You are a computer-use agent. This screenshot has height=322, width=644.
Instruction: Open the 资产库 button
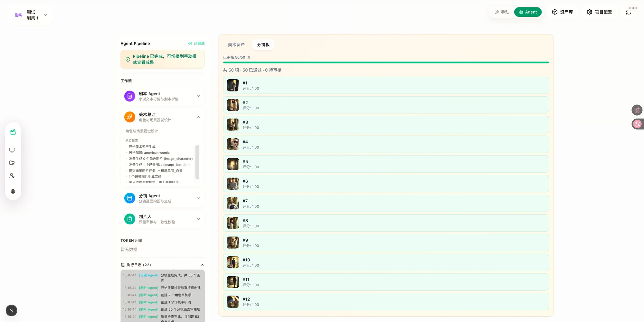click(562, 12)
